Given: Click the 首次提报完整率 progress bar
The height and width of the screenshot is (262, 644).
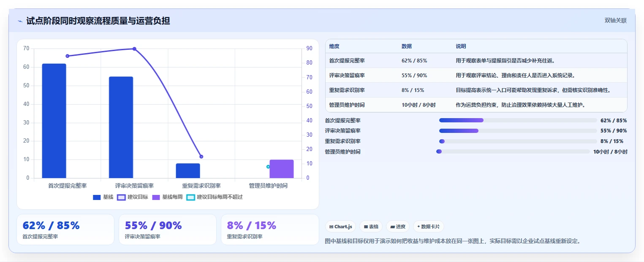Looking at the screenshot, I should pyautogui.click(x=518, y=120).
